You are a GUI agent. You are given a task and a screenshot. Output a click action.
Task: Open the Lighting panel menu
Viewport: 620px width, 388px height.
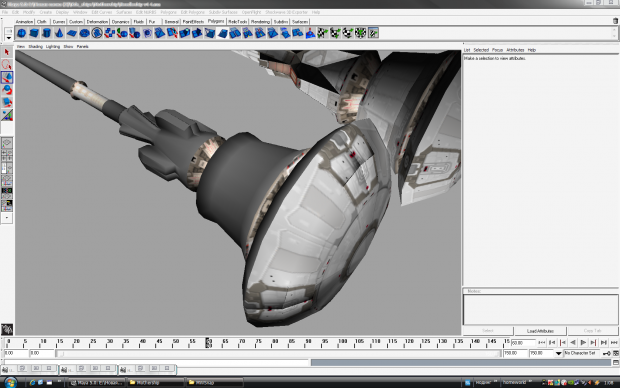pyautogui.click(x=53, y=47)
